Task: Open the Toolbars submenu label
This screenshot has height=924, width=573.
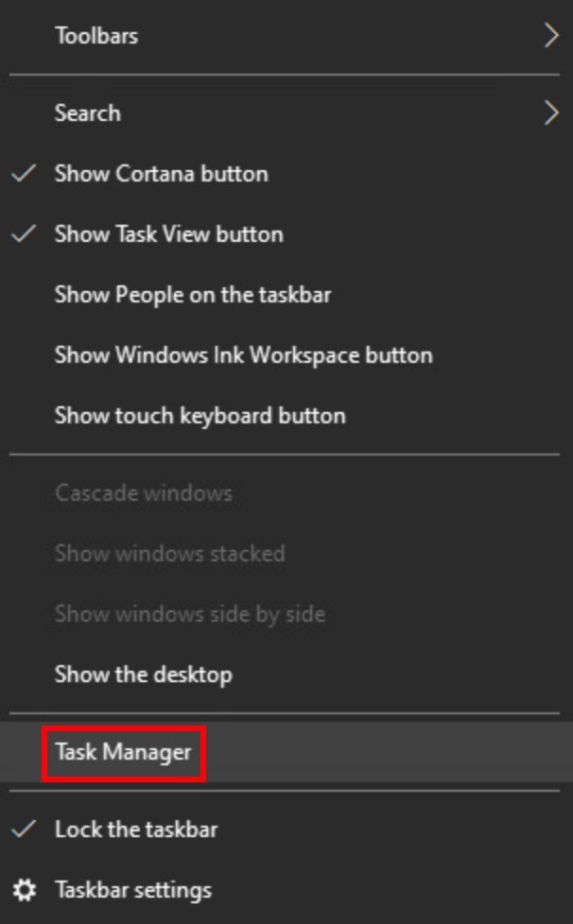Action: (96, 36)
